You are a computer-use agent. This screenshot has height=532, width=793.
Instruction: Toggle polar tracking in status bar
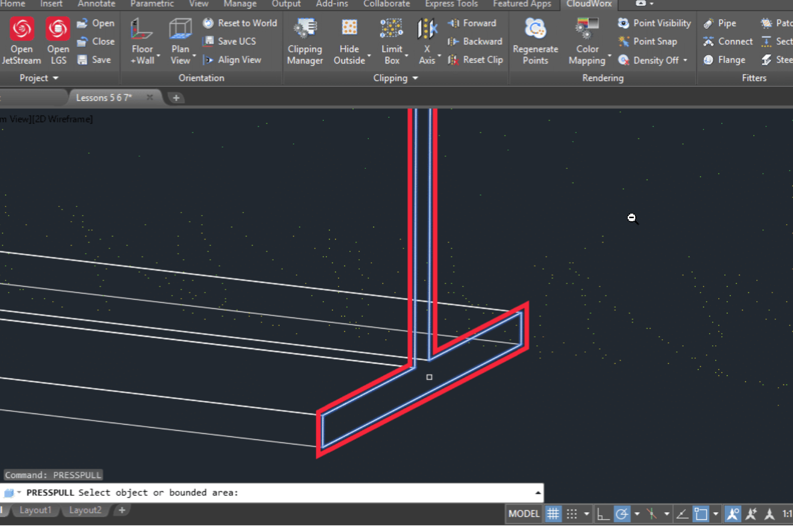(x=622, y=514)
